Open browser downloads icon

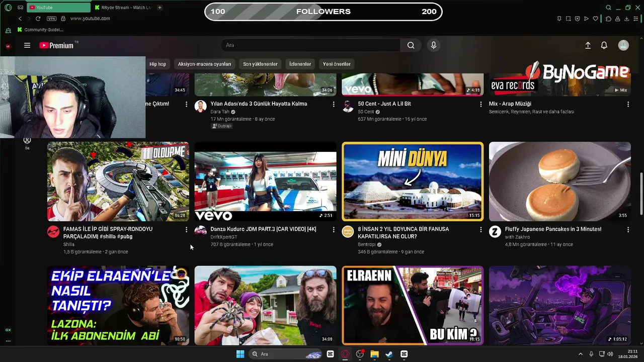(x=626, y=19)
